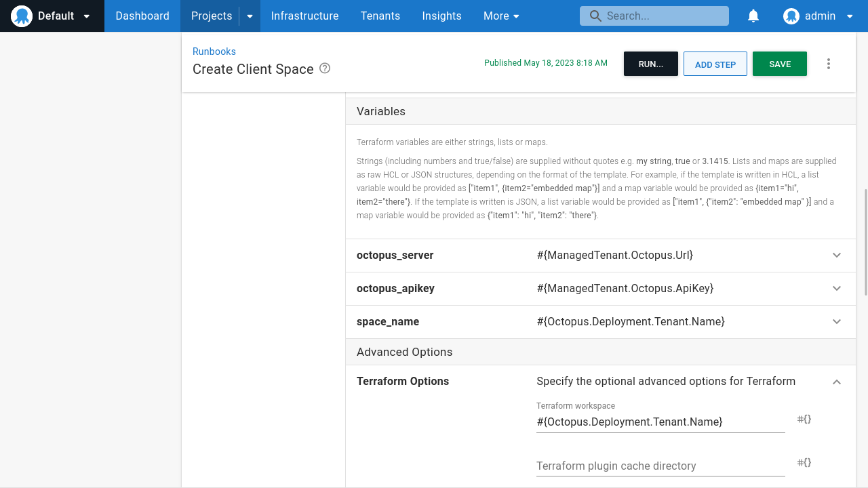Open help via the question mark icon
This screenshot has height=488, width=868.
pos(324,68)
